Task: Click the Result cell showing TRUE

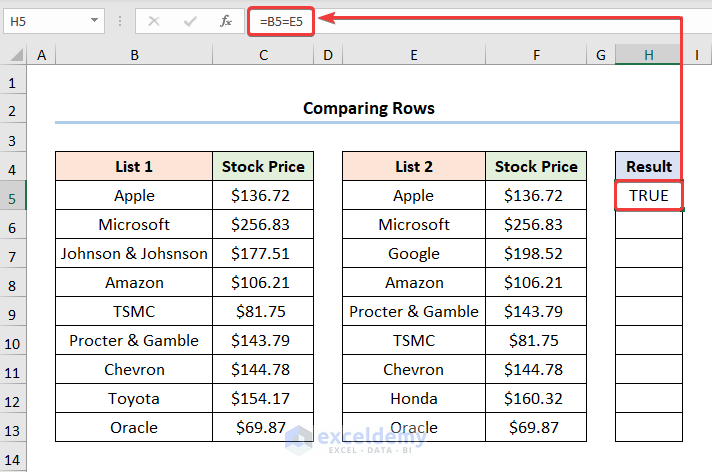Action: (649, 196)
